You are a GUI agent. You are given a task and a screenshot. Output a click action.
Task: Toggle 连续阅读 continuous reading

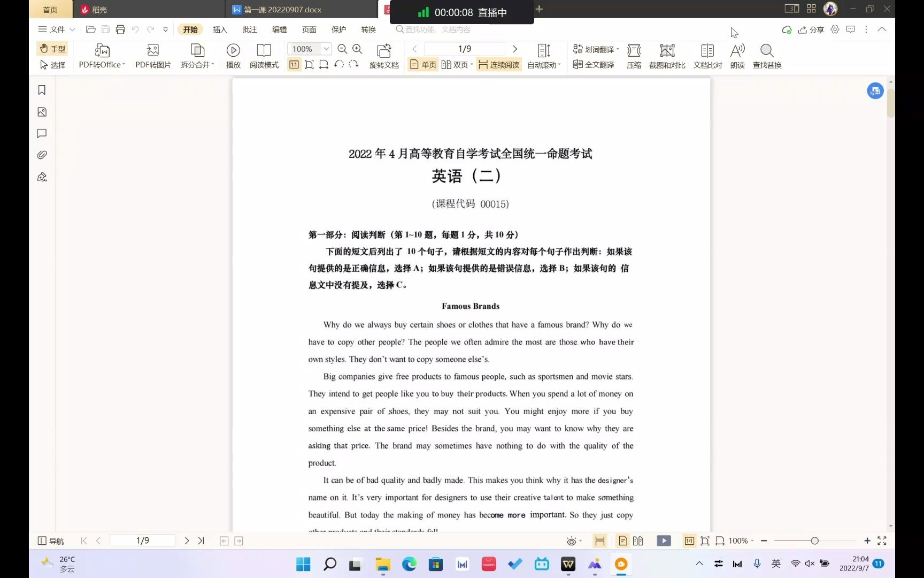click(499, 65)
